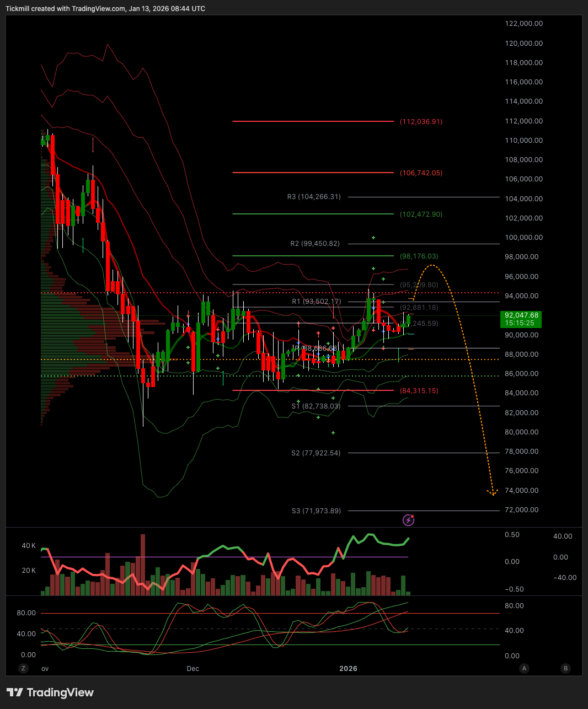Screen dimensions: 588x709
Task: Click the A auto-scale icon
Action: [x=524, y=668]
